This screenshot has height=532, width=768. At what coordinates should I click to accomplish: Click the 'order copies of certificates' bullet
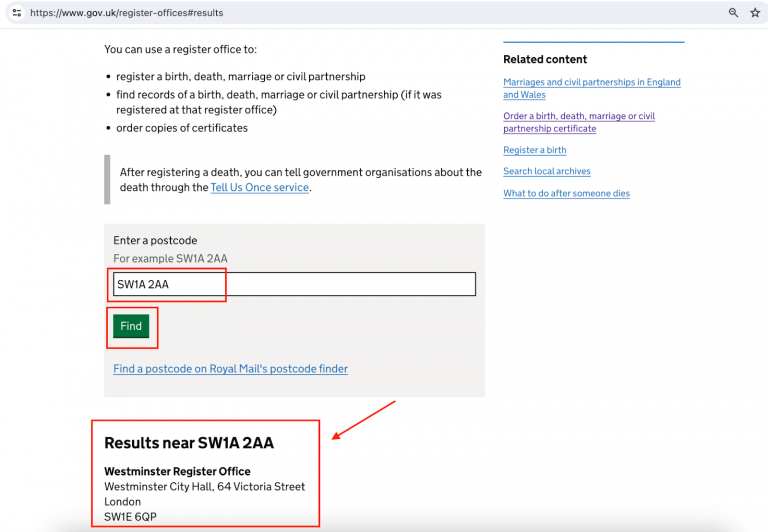tap(181, 128)
